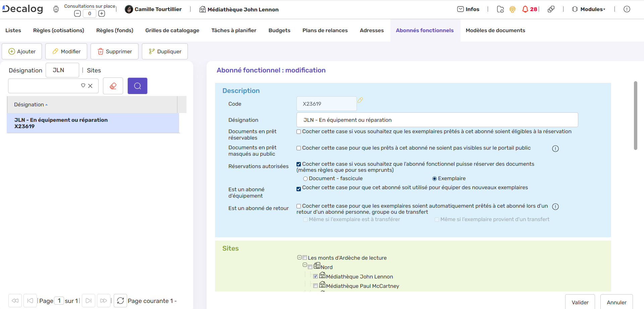This screenshot has width=644, height=309.
Task: Click the plus icon under Consultations sur place
Action: click(x=102, y=13)
